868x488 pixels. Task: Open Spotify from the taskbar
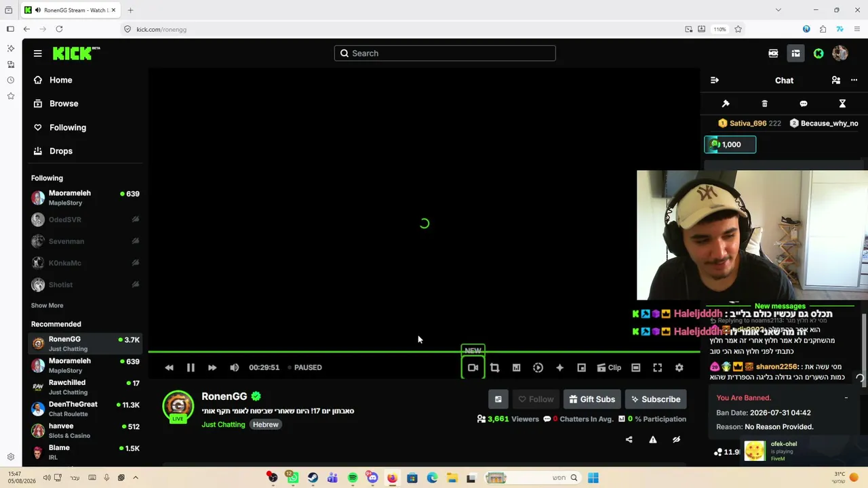[353, 478]
